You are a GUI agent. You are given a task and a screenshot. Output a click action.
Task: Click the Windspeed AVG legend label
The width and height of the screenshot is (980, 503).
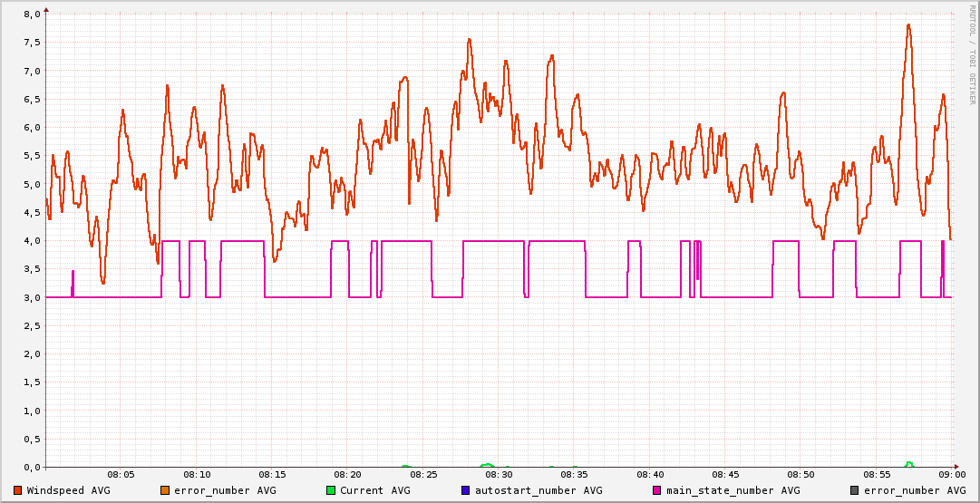click(68, 490)
